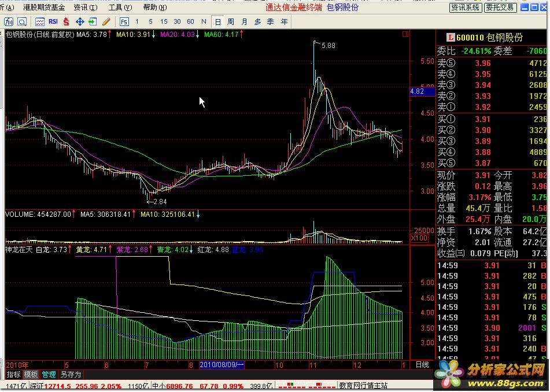
Task: Click trade row 14:59 3.90 2001
Action: [x=492, y=328]
